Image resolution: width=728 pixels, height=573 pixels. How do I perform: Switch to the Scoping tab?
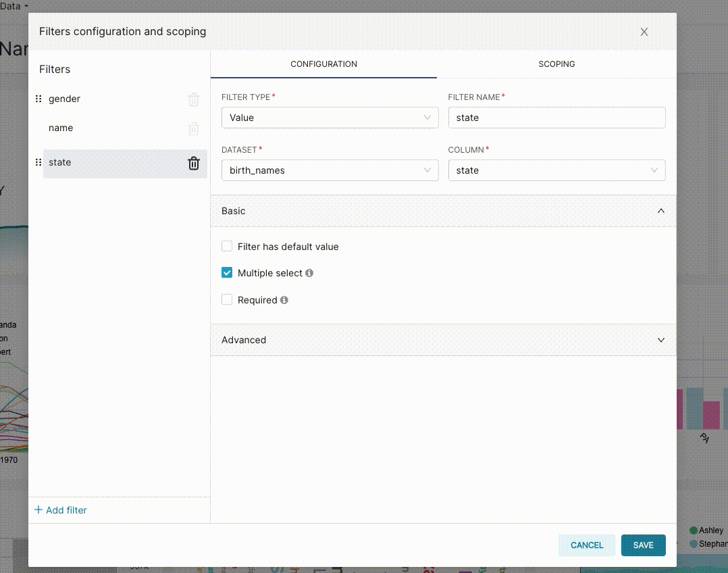556,64
